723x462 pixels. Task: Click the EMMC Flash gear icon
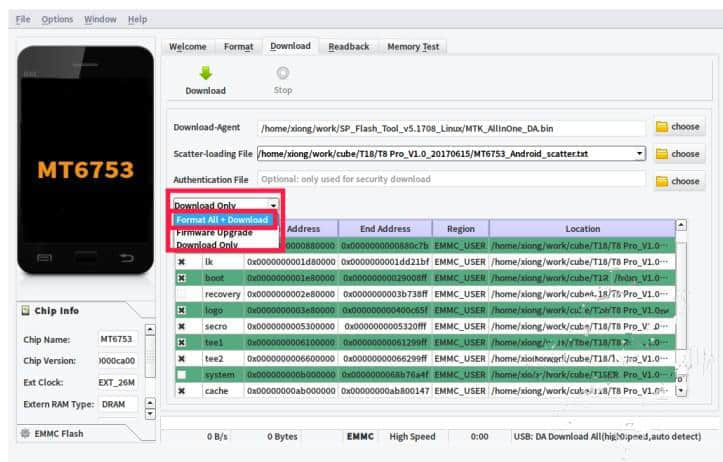click(x=27, y=433)
